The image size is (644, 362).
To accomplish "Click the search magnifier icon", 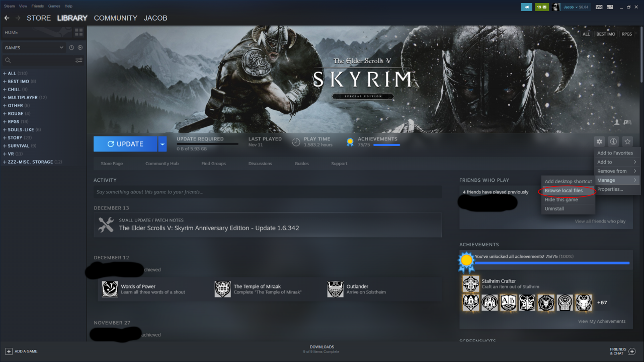I will 8,60.
